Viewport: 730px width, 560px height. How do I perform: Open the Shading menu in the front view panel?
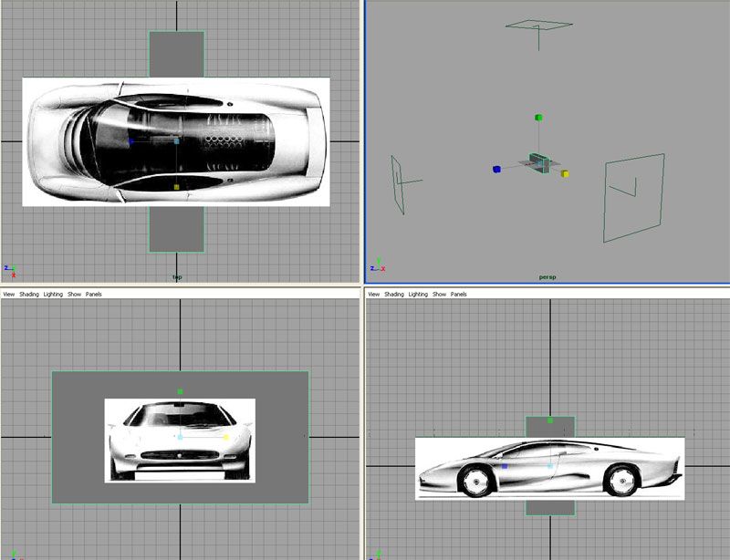point(29,295)
